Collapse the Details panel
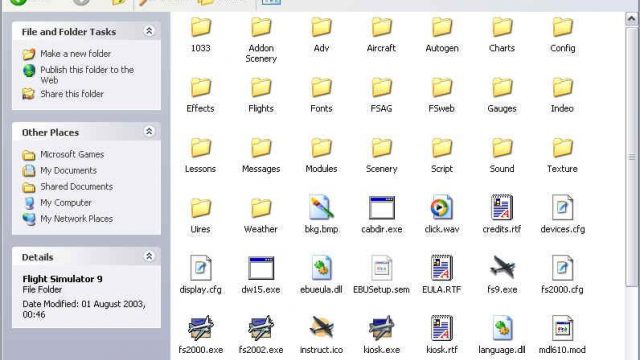Screen dimensions: 640x360 pos(149,256)
